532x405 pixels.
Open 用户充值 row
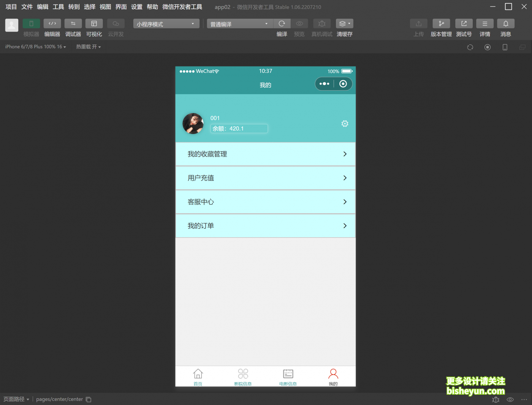tap(265, 178)
